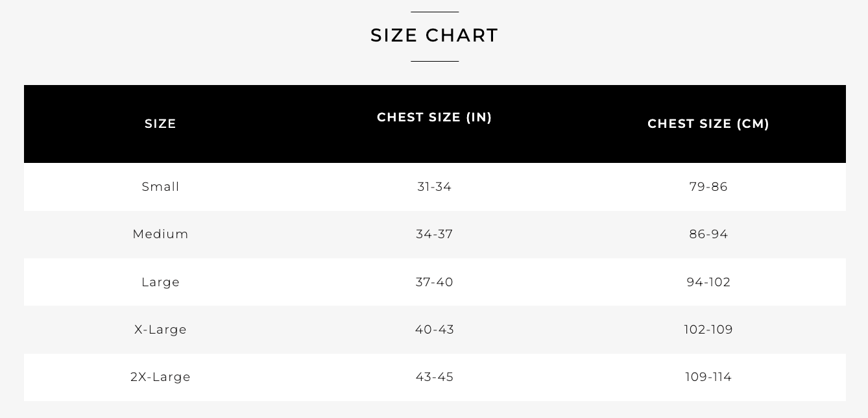Click the SIZE CHART heading
The height and width of the screenshot is (418, 868).
click(434, 35)
